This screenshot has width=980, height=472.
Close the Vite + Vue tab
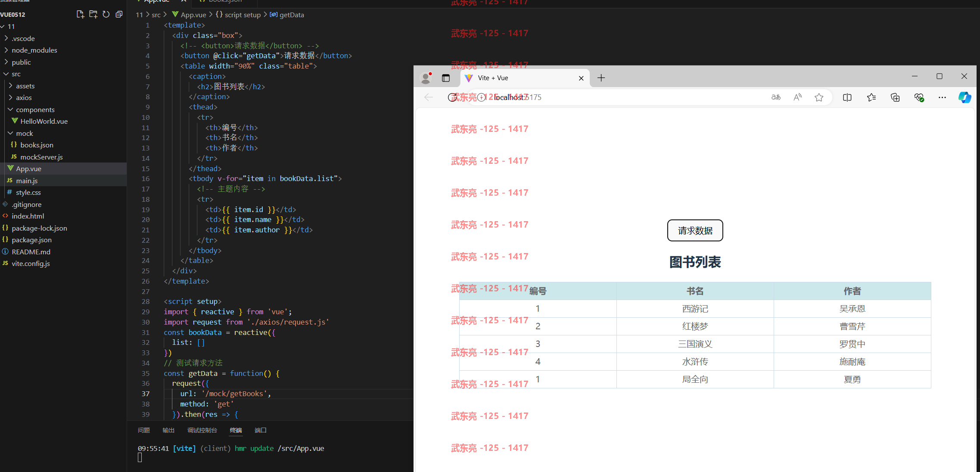(x=581, y=78)
